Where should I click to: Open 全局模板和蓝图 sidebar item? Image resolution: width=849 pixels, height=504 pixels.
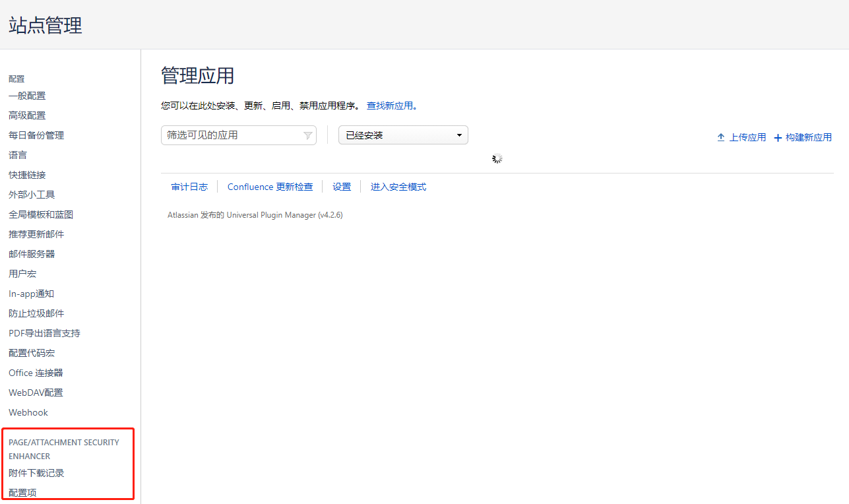41,214
